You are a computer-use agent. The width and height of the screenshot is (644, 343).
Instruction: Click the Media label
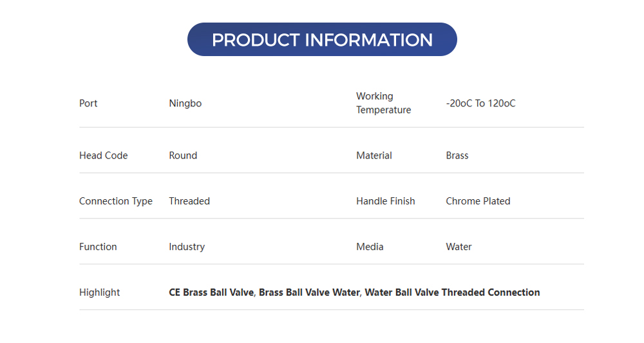point(370,247)
